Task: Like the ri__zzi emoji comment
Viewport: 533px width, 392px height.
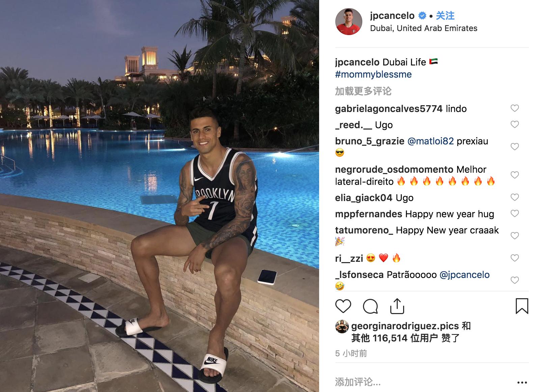Action: coord(514,258)
